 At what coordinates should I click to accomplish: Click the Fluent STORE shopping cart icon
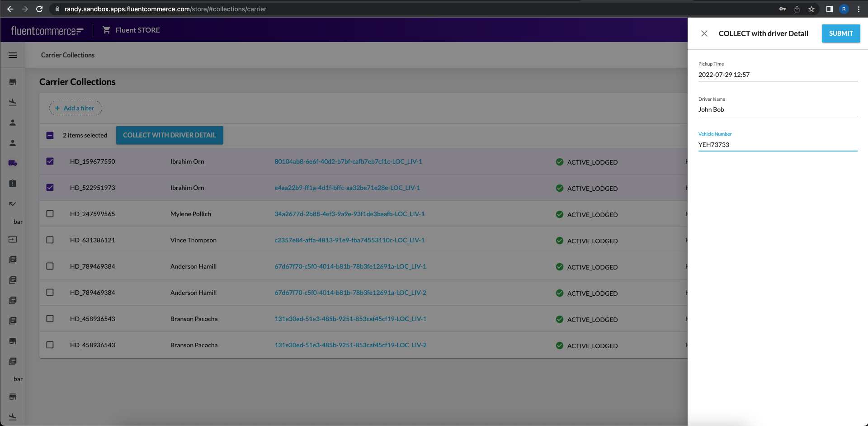pos(107,30)
